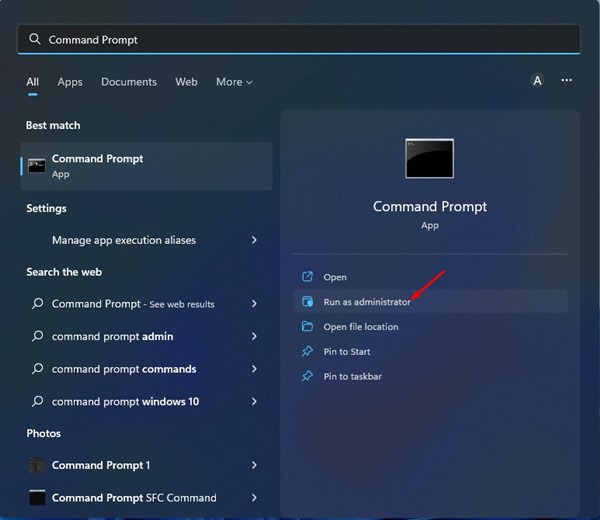Expand chevron for Command Prompt 1 photo
Screen dimensions: 600x520
[x=254, y=465]
